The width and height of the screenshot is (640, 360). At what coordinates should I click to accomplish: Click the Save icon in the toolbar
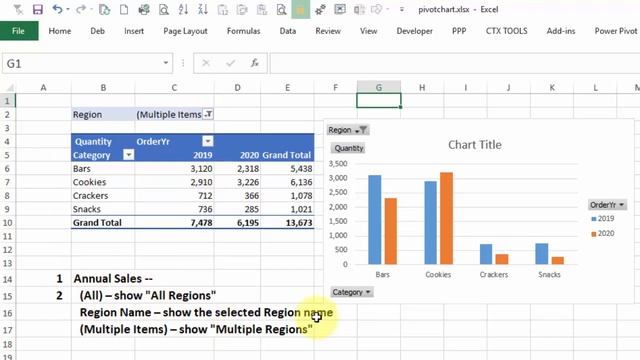38,9
